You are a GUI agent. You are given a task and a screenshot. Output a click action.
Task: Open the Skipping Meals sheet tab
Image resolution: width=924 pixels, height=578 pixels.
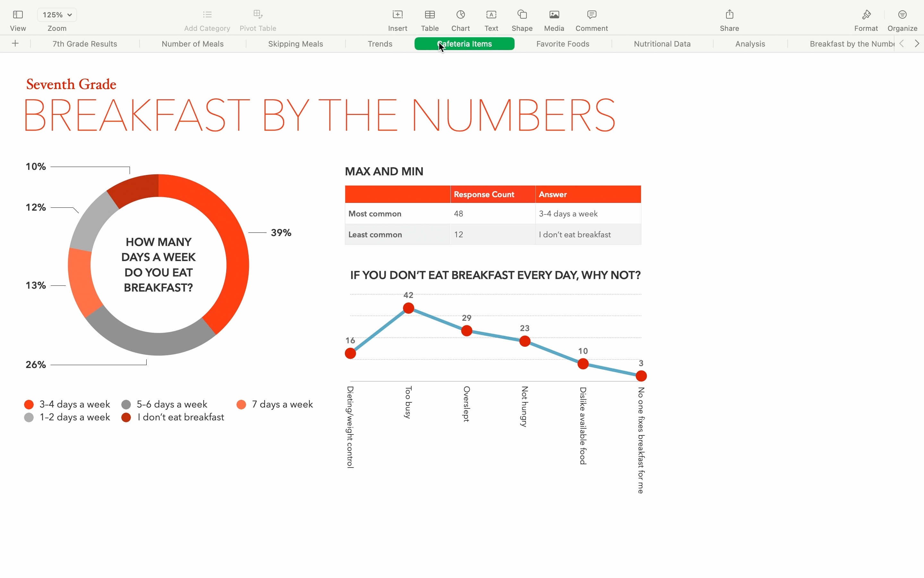(295, 44)
